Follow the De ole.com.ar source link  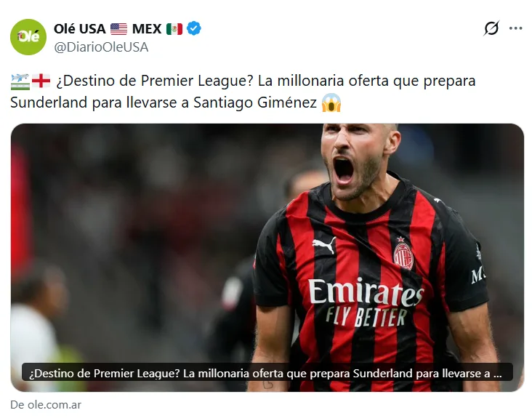click(x=46, y=405)
